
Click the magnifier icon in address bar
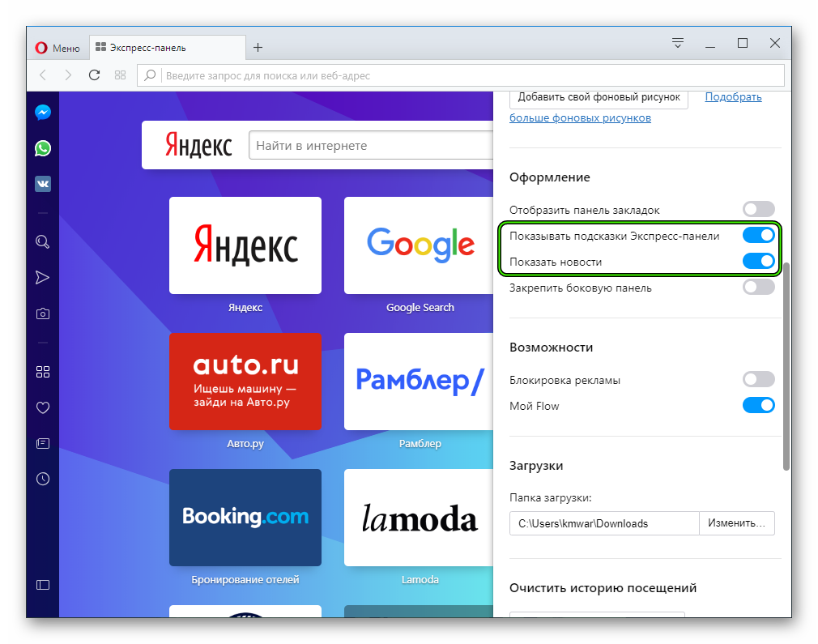[150, 75]
